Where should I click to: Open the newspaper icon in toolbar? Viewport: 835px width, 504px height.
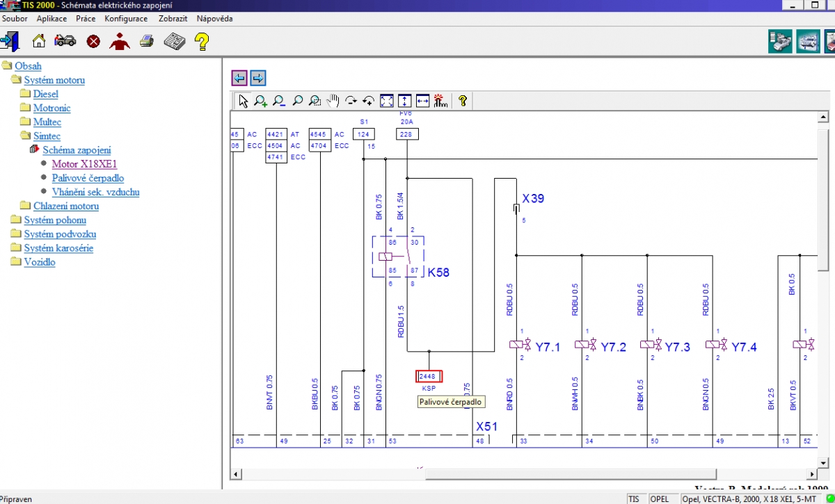tap(173, 42)
